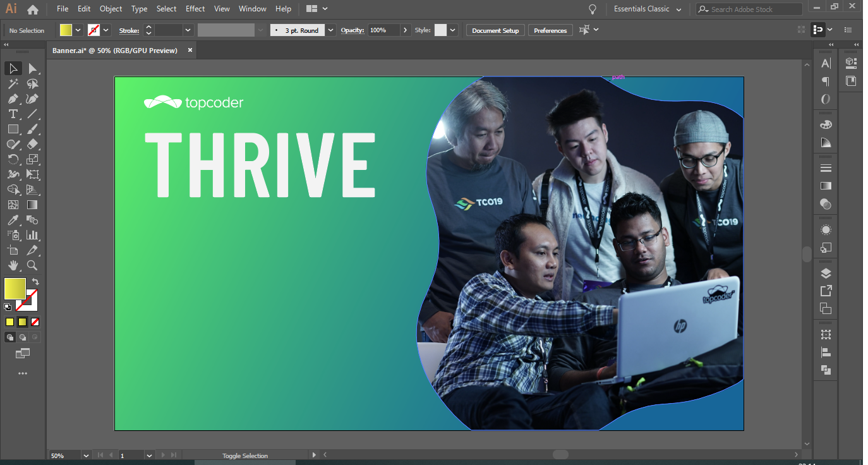Open the Character panel icon

tap(826, 63)
